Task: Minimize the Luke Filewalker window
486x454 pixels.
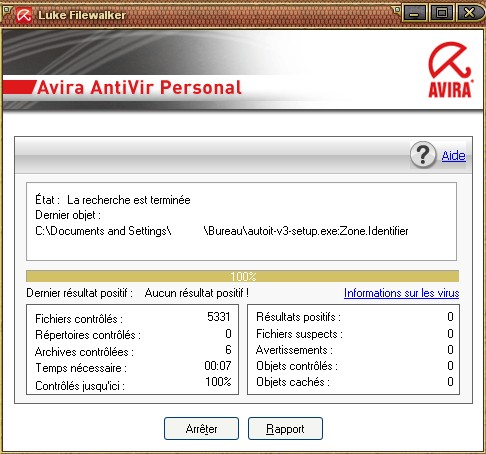Action: click(x=414, y=13)
